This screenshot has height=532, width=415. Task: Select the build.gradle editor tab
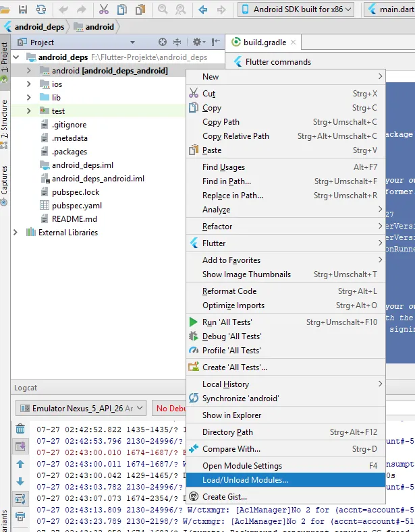click(x=263, y=42)
